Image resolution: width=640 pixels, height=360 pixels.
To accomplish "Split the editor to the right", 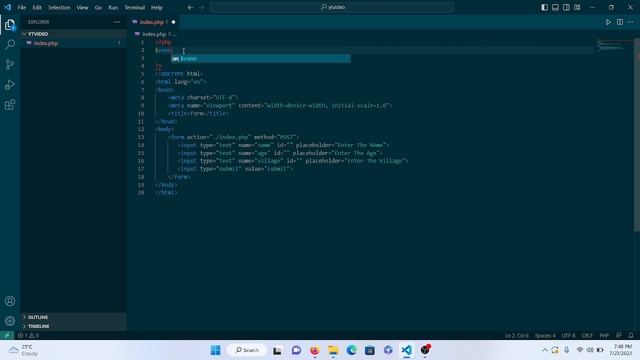I will 620,22.
